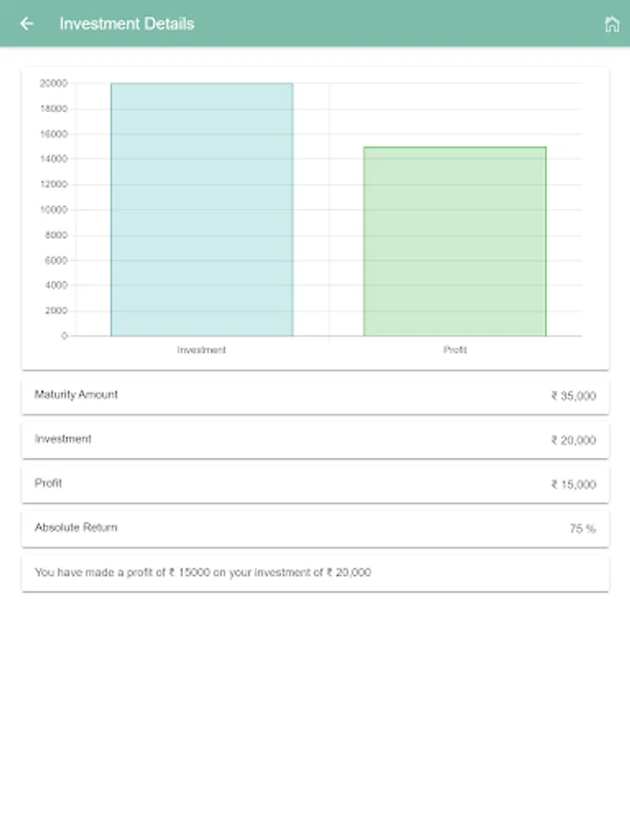Click the 10000 y-axis label
This screenshot has width=630, height=840.
coord(53,209)
